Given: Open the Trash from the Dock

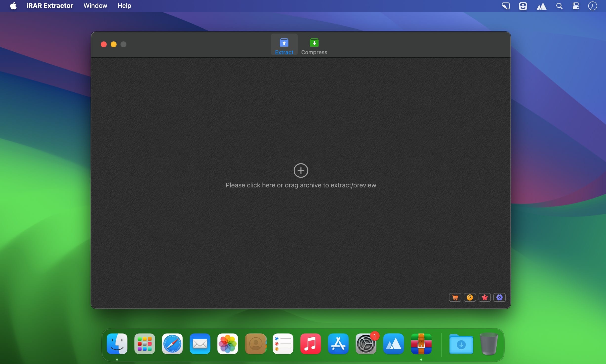Looking at the screenshot, I should coord(489,344).
